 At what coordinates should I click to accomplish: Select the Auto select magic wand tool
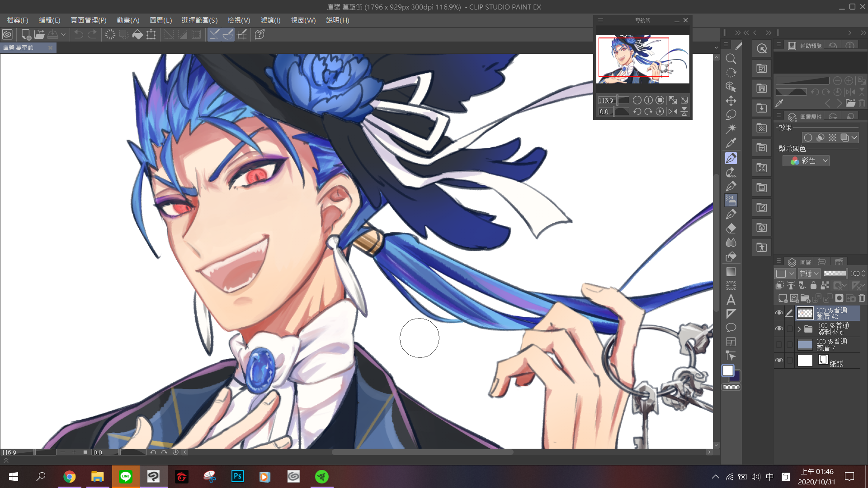click(x=731, y=129)
